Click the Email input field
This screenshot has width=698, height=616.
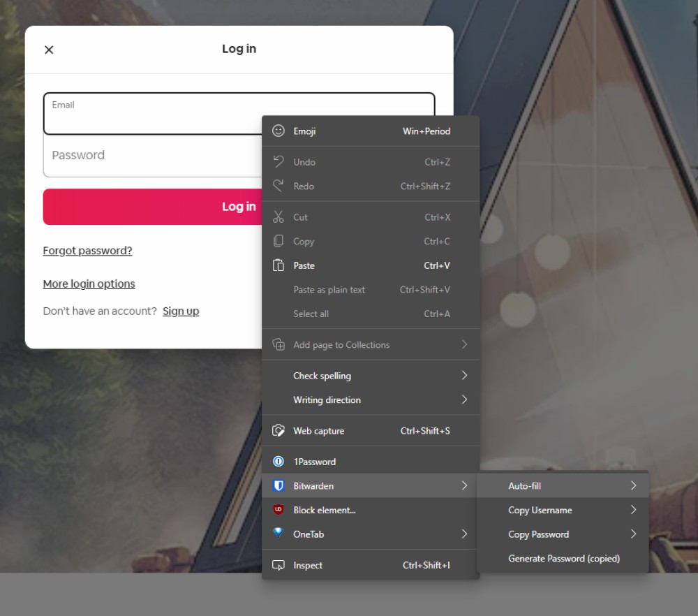[x=239, y=114]
